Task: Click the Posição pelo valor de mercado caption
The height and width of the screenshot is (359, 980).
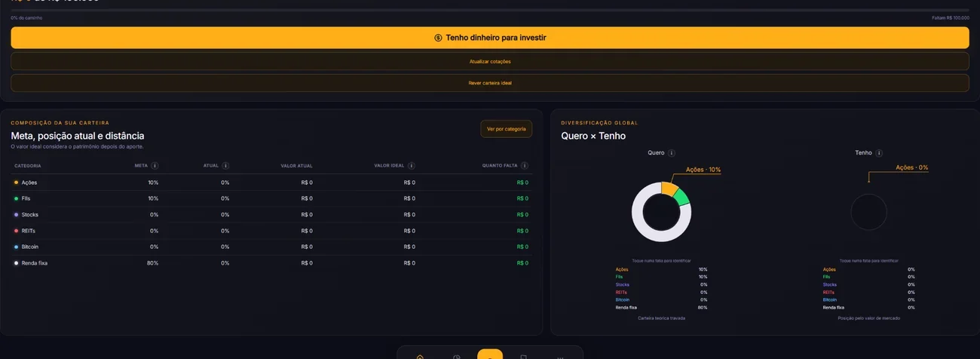Action: pos(868,318)
